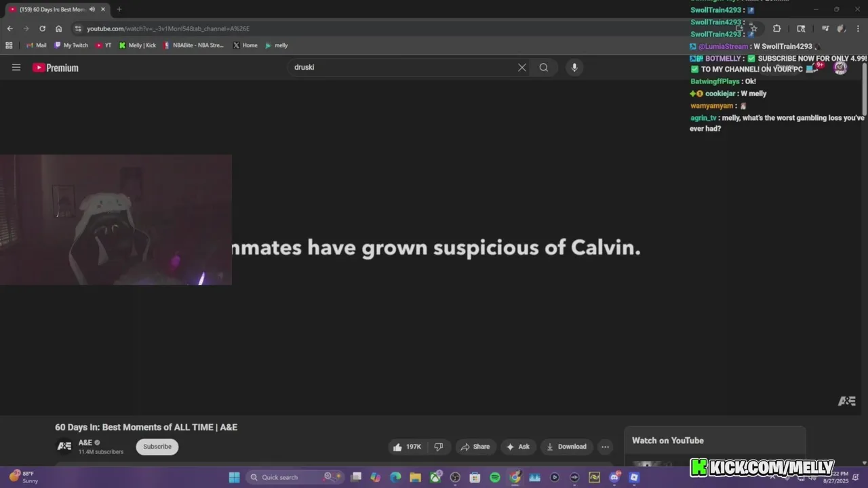Open the Ask AI button
Screen dimensions: 868x488
pyautogui.click(x=517, y=447)
